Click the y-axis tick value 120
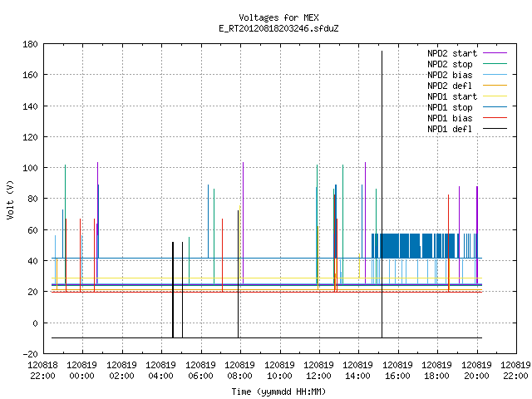 point(30,137)
